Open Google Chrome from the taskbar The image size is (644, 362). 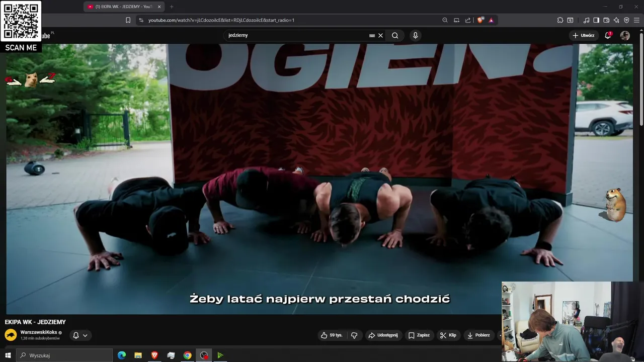[x=187, y=355]
